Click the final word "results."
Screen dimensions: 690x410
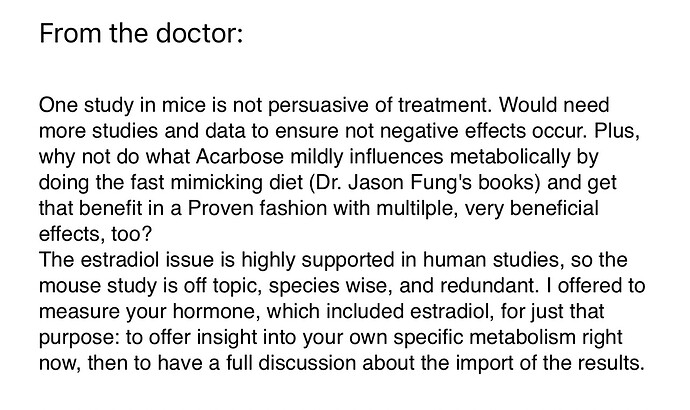click(611, 363)
